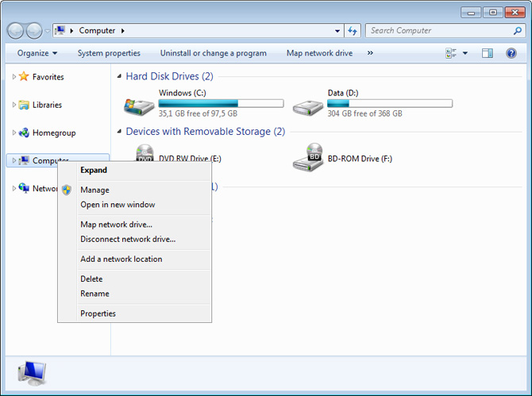
Task: Click the Computer icon in navigation pane
Action: (24, 160)
